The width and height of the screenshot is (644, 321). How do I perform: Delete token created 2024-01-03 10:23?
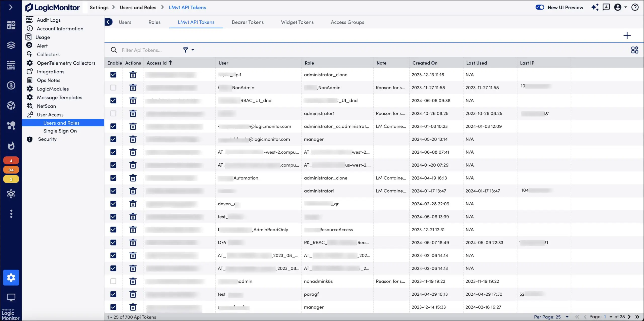click(133, 126)
